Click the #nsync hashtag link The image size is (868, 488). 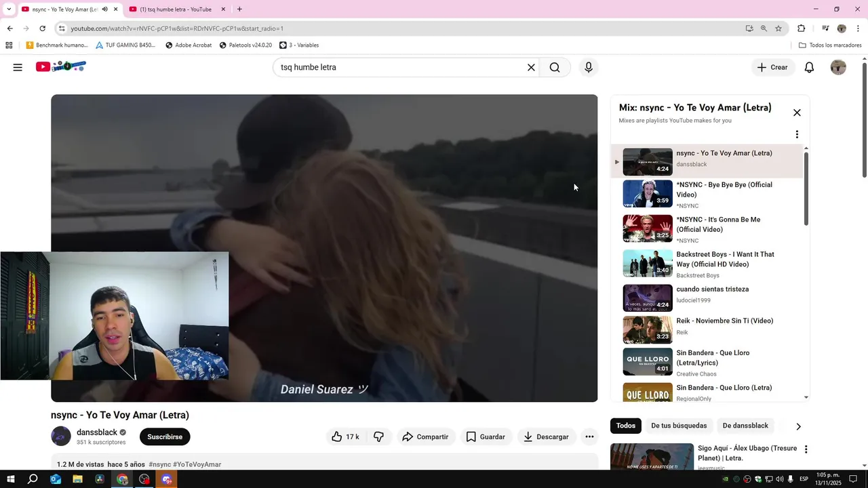point(160,464)
